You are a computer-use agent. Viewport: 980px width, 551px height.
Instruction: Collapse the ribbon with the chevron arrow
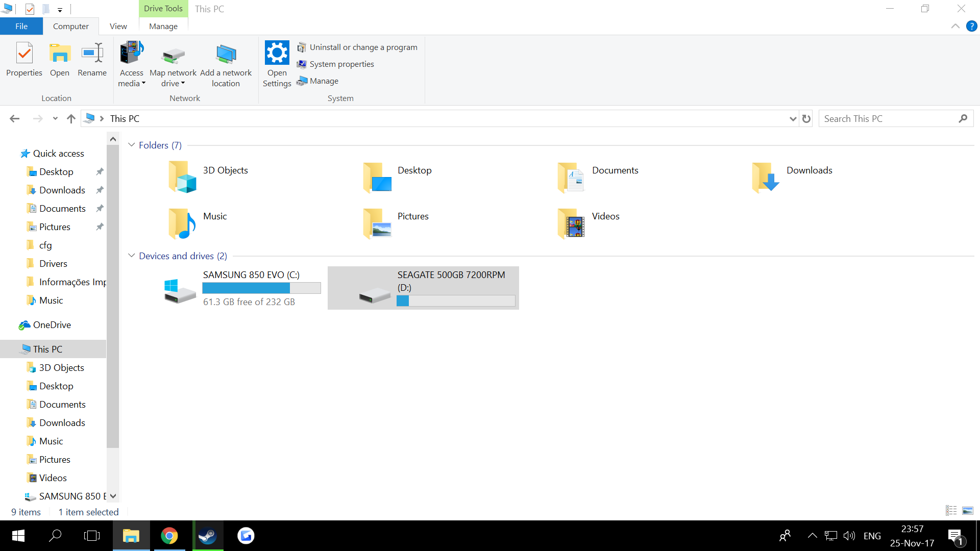click(955, 26)
